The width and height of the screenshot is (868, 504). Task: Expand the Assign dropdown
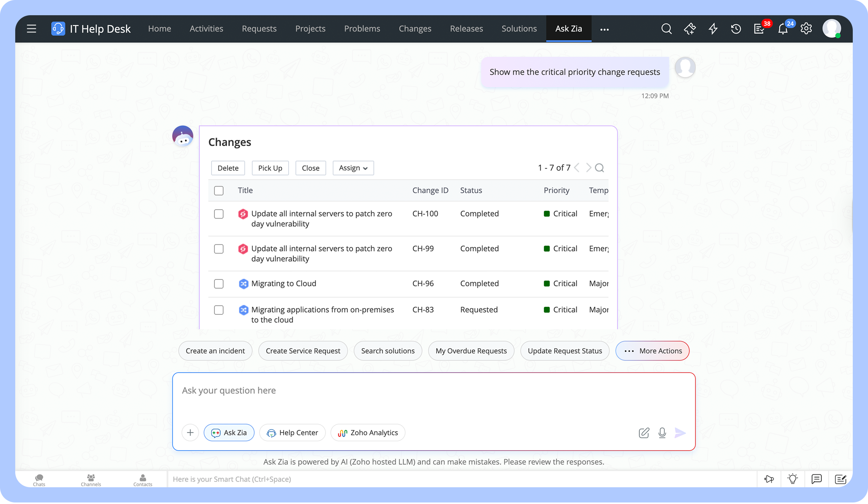pyautogui.click(x=353, y=168)
